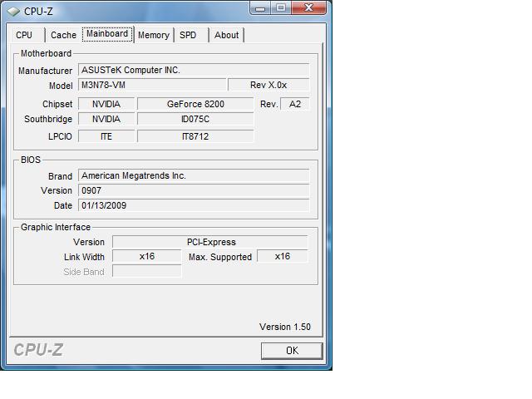Screen dimensions: 532x399
Task: Minimize the CPU-Z window
Action: [260, 7]
